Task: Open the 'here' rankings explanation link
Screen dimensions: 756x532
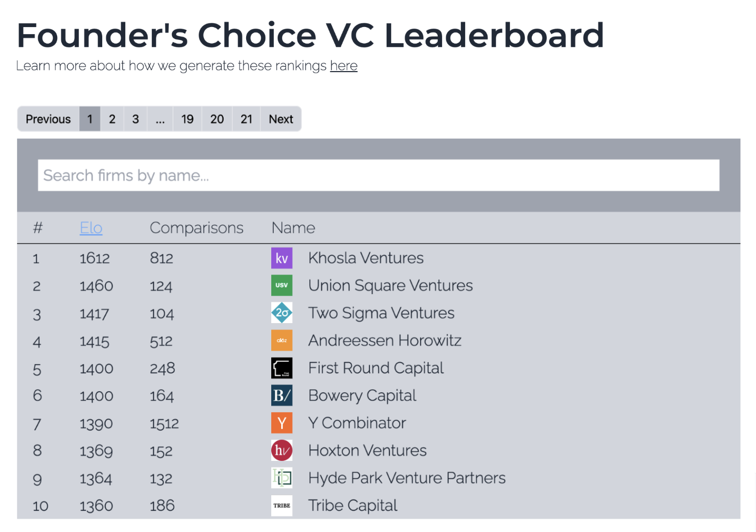Action: click(344, 66)
